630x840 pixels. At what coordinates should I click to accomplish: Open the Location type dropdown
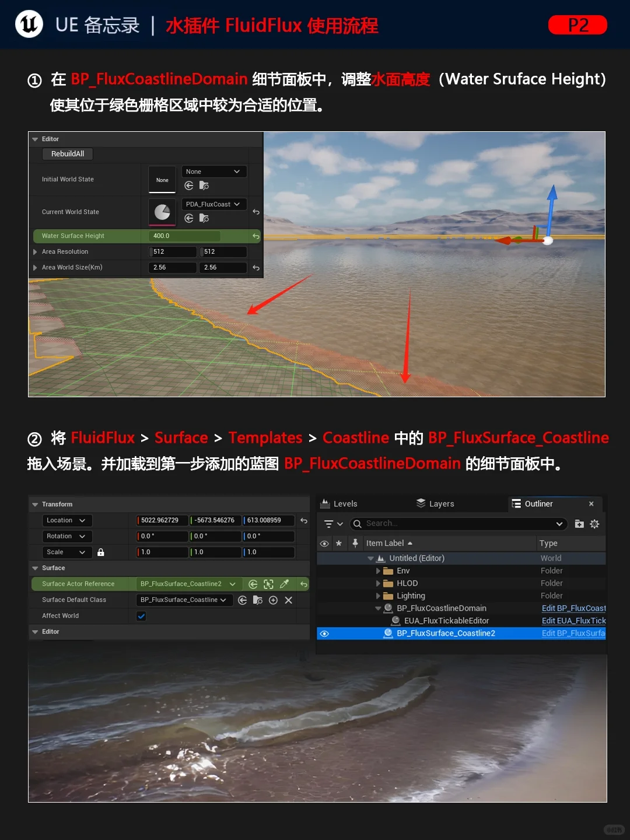(x=67, y=520)
